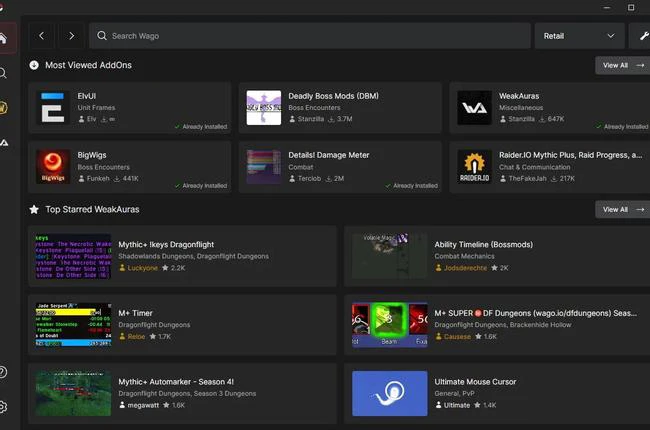Open the settings gear in sidebar
The image size is (650, 430).
point(3,407)
